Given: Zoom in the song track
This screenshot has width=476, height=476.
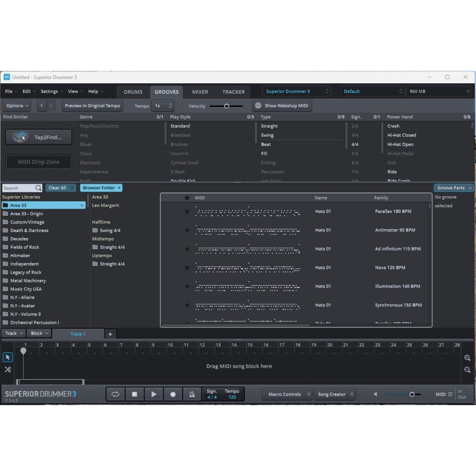Looking at the screenshot, I should 467,358.
